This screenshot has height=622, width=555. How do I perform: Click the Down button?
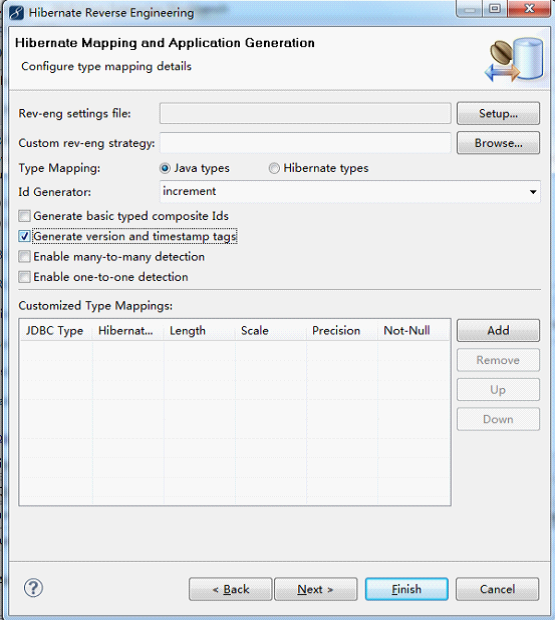click(x=498, y=419)
